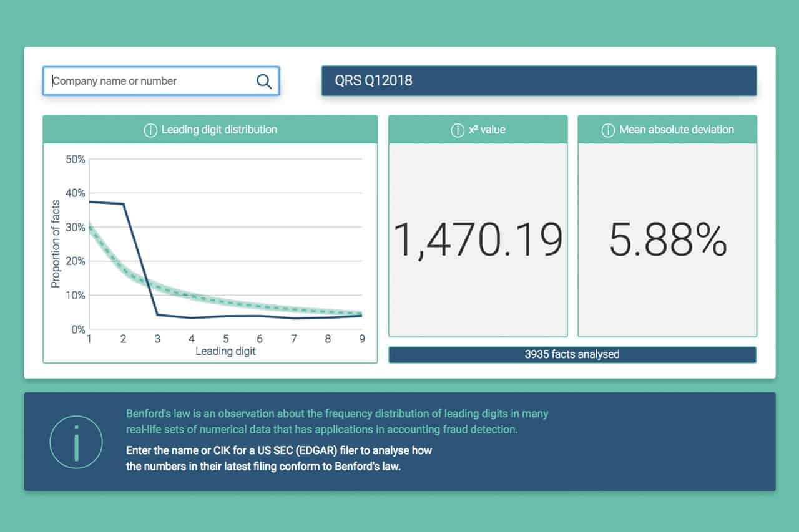Click leading digit 6 on x-axis
This screenshot has width=799, height=532.
point(260,339)
